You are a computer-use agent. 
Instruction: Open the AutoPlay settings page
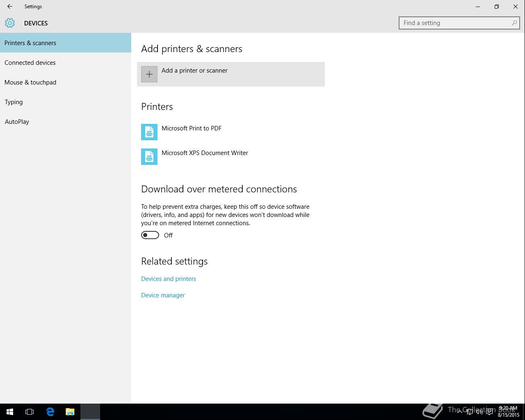point(66,121)
